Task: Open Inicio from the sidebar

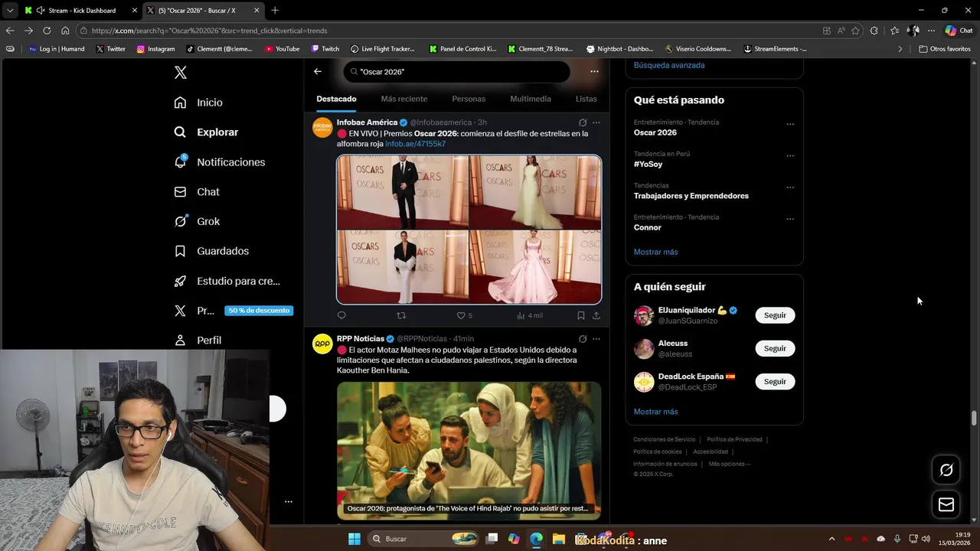Action: [x=198, y=103]
